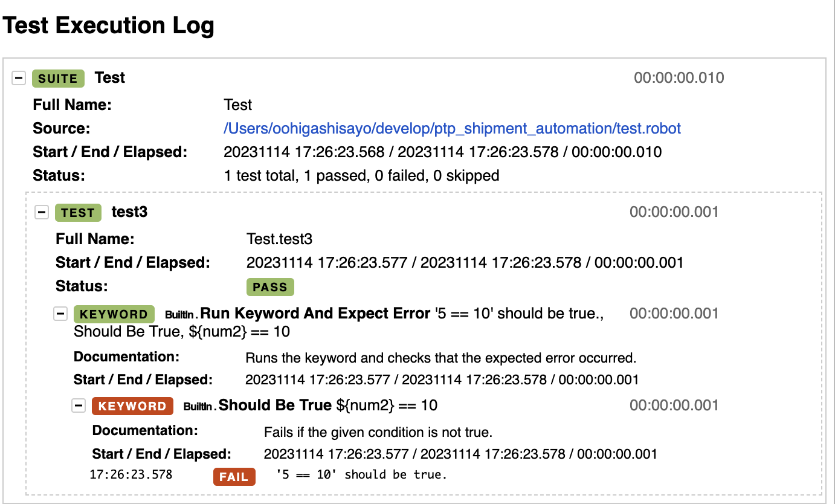Click the Test Execution Log heading
The image size is (835, 504).
point(109,25)
